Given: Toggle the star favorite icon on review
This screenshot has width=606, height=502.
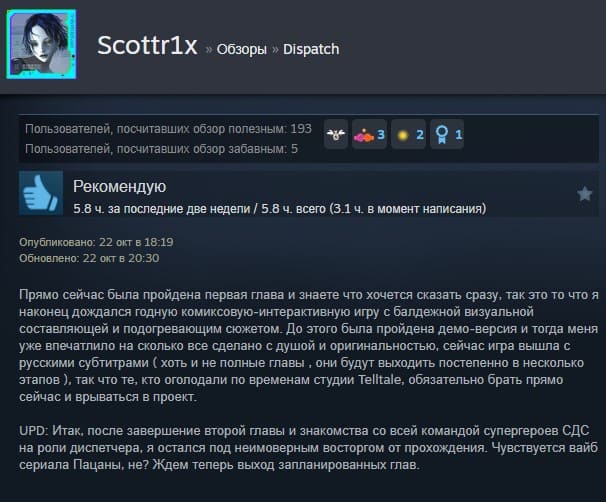Looking at the screenshot, I should [x=584, y=194].
